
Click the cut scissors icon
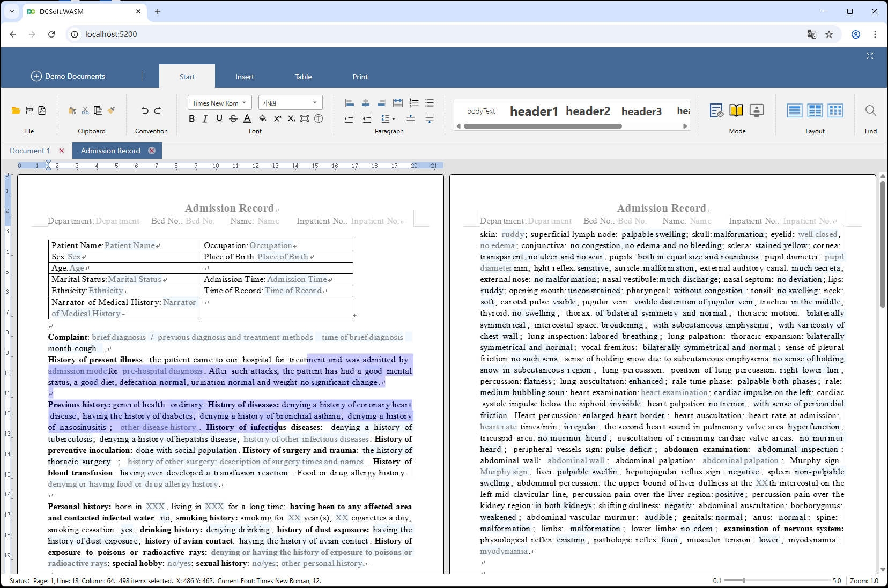tap(85, 110)
